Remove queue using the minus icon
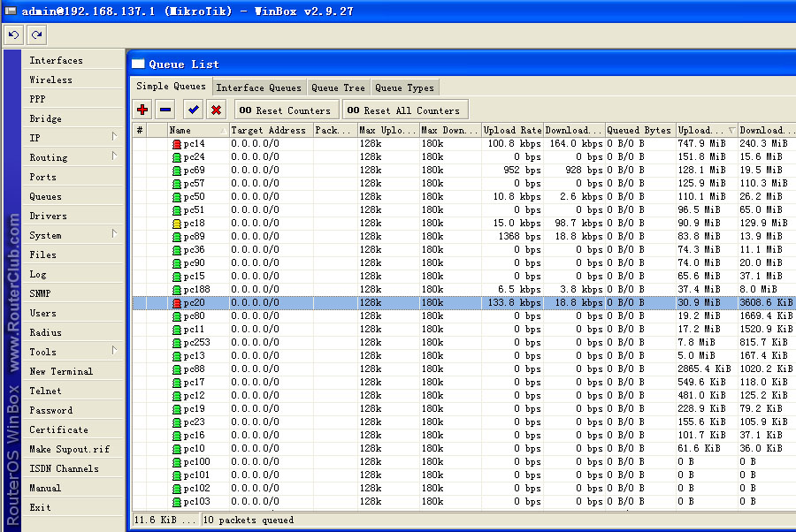 [x=165, y=110]
